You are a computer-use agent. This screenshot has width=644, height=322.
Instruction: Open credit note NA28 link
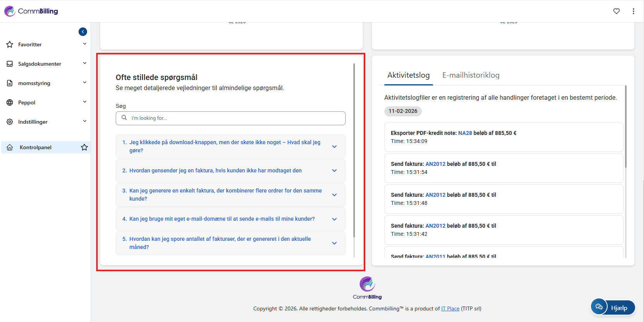465,133
